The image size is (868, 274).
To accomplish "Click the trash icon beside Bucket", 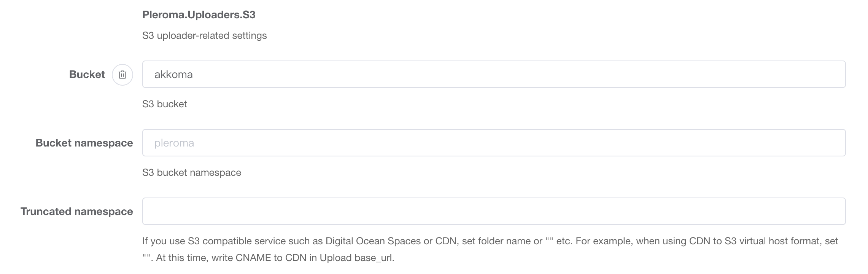I will point(122,75).
